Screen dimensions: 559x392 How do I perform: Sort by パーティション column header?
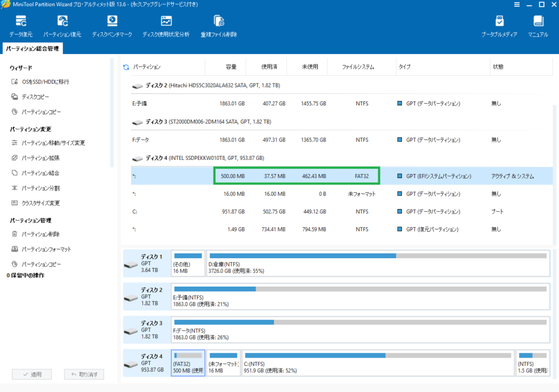click(x=146, y=67)
